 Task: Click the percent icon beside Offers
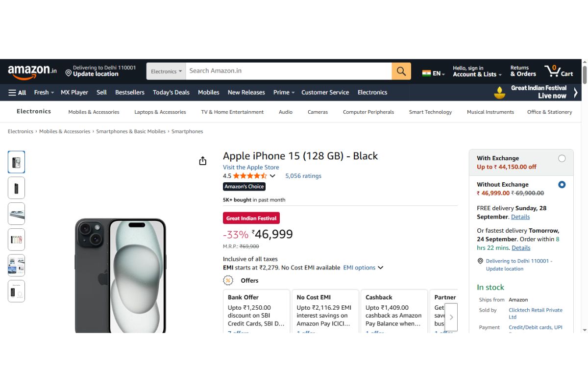227,280
